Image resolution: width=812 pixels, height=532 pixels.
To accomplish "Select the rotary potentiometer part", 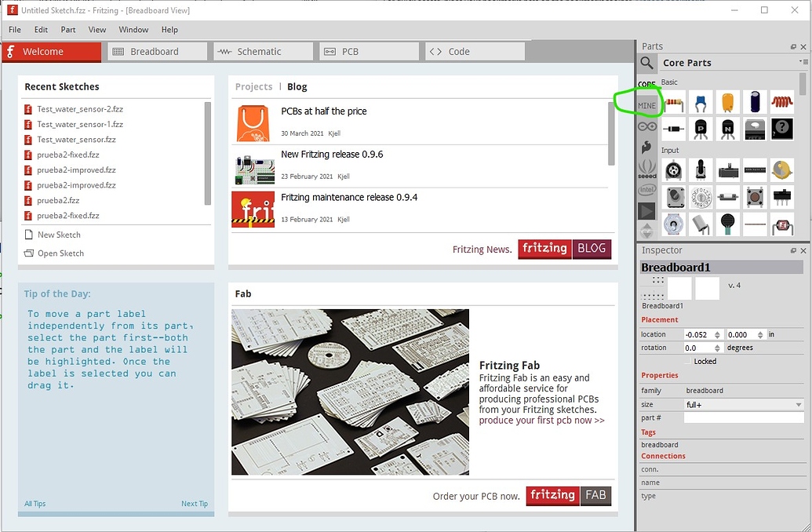I will (674, 170).
